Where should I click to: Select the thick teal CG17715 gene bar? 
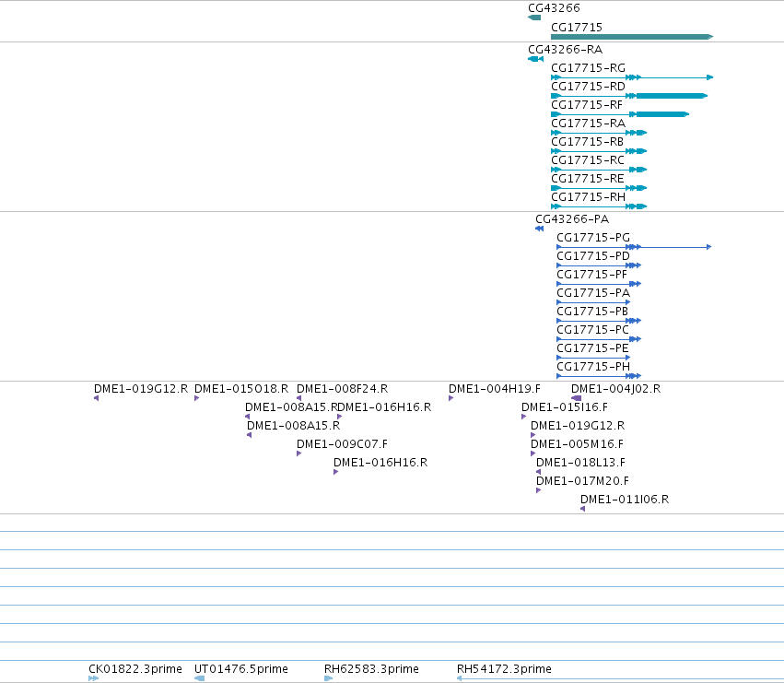click(632, 37)
